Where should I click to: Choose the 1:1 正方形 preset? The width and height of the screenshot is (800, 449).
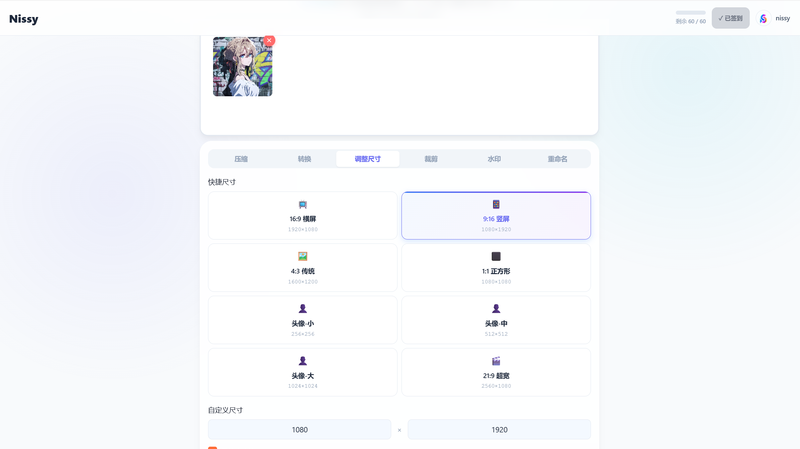click(496, 267)
